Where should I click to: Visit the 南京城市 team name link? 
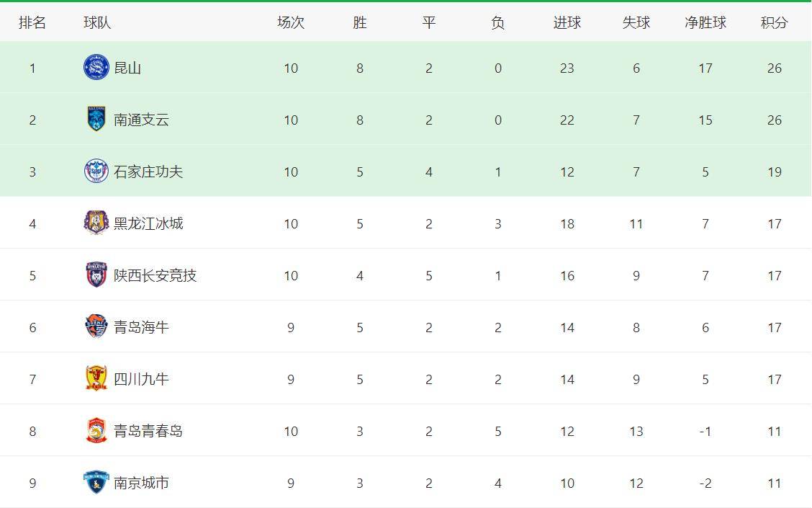pyautogui.click(x=141, y=483)
